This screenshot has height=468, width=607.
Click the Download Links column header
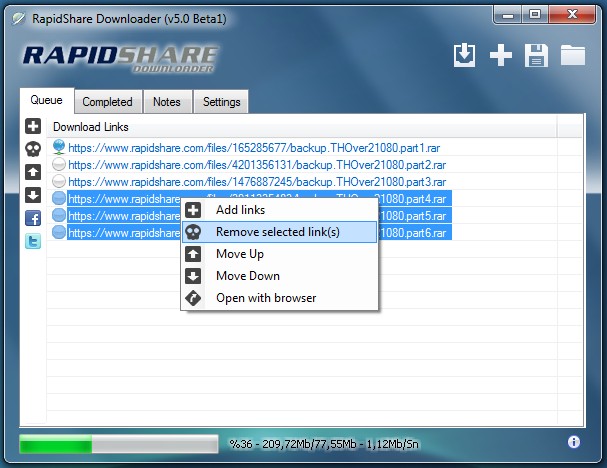tap(302, 127)
